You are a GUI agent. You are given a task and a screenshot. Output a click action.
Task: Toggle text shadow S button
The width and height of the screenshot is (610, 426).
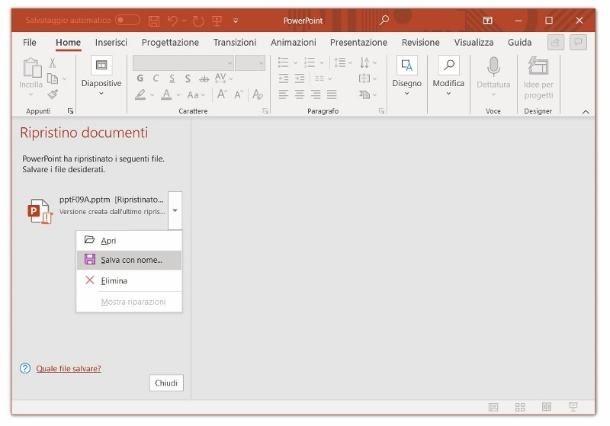188,79
